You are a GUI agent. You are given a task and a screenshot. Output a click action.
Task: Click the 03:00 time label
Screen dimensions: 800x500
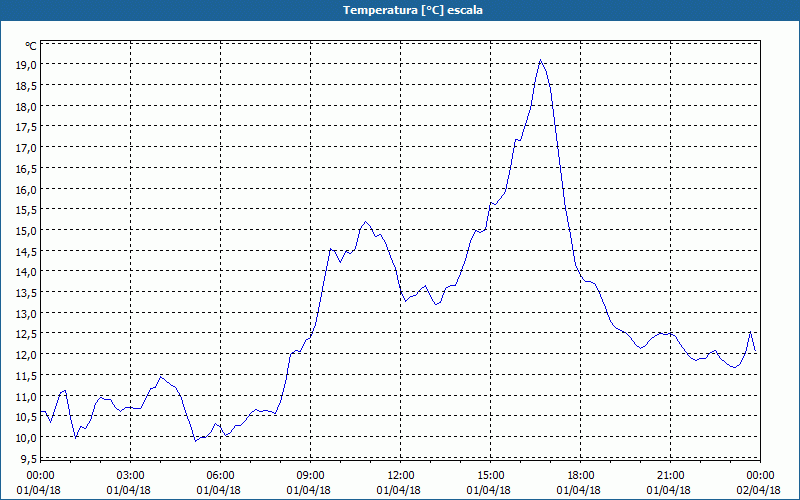point(131,476)
